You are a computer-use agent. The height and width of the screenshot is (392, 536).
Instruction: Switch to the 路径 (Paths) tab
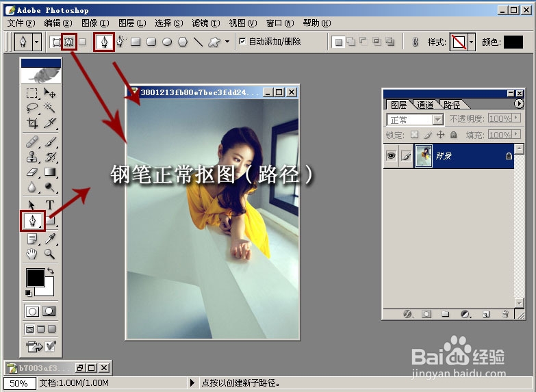point(452,105)
